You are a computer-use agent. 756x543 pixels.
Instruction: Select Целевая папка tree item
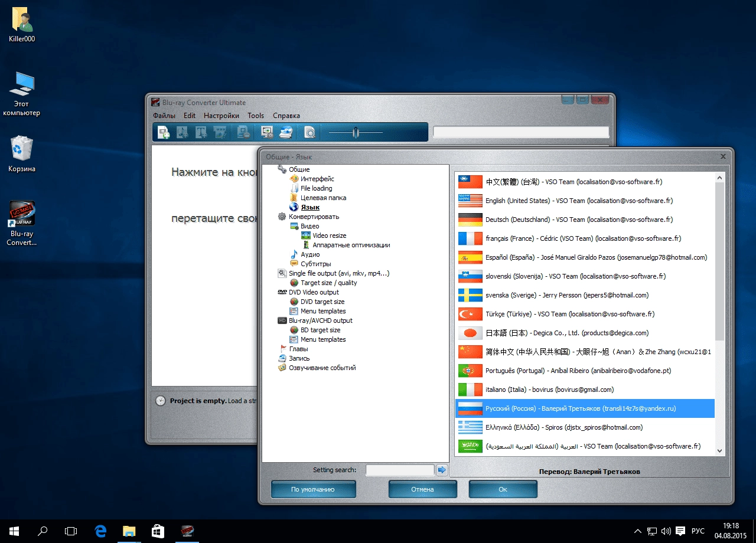pos(323,198)
